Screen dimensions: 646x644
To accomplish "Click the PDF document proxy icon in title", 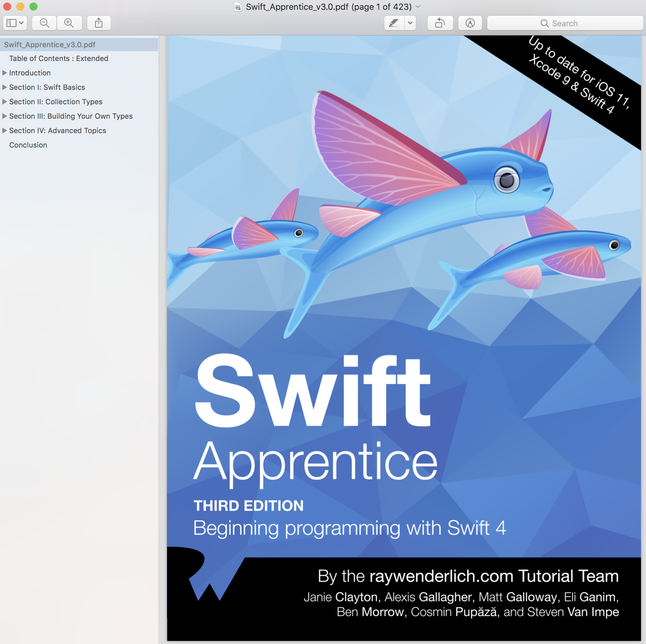I will [x=238, y=7].
